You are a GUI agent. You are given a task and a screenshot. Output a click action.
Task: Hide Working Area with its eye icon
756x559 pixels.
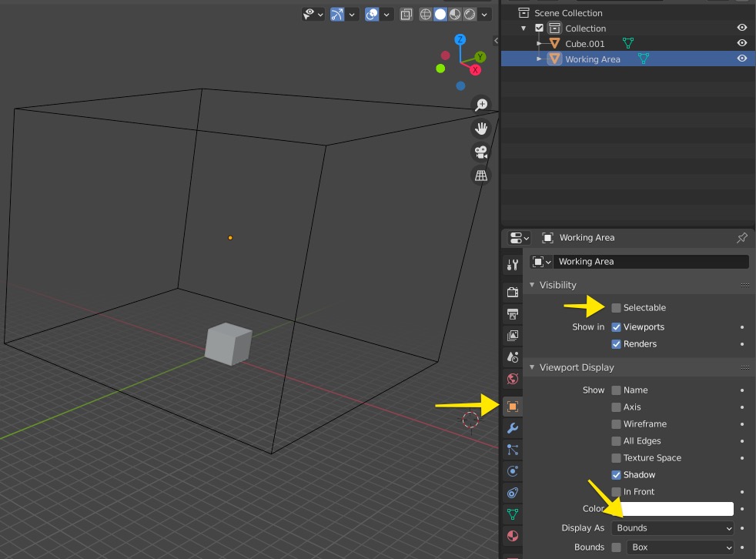(x=742, y=59)
